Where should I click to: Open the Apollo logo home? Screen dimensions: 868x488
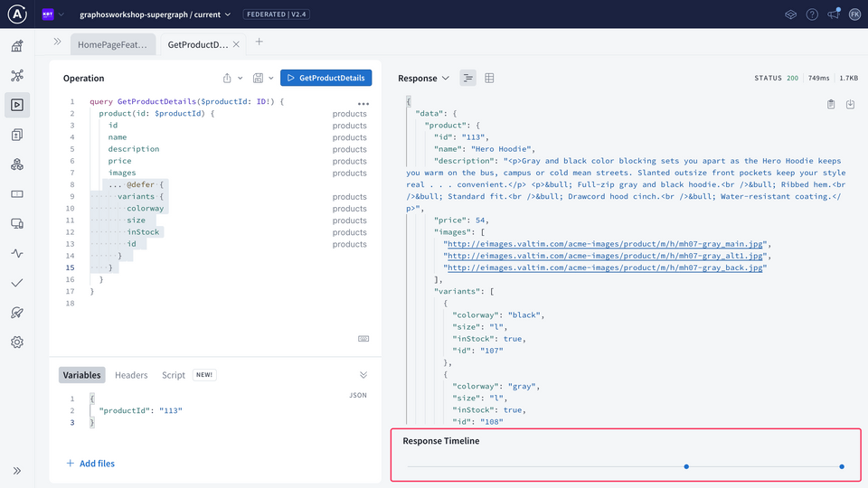coord(17,14)
